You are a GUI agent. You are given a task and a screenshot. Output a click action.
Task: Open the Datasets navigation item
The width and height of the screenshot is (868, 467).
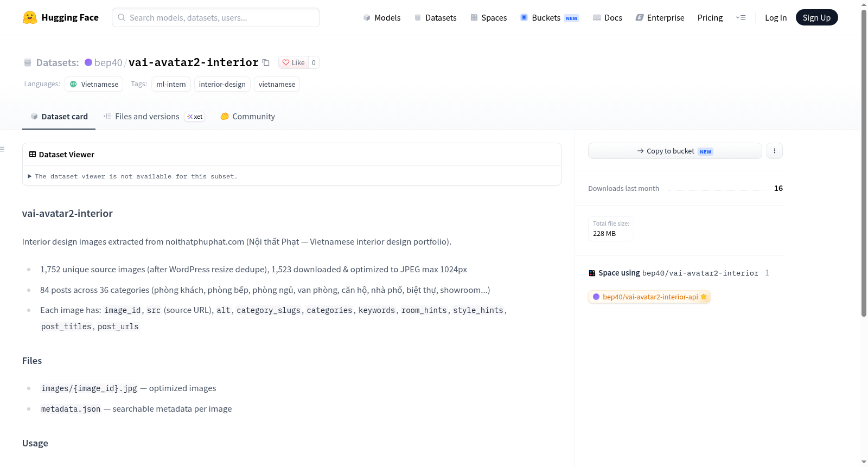click(436, 17)
